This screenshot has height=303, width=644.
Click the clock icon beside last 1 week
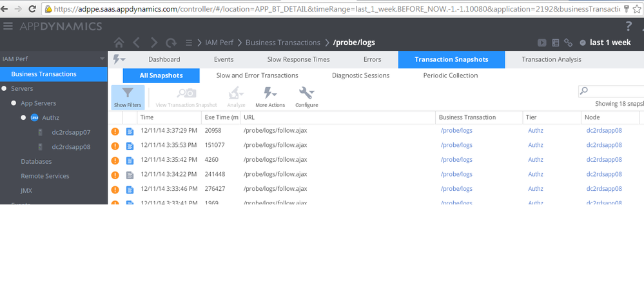tap(583, 43)
